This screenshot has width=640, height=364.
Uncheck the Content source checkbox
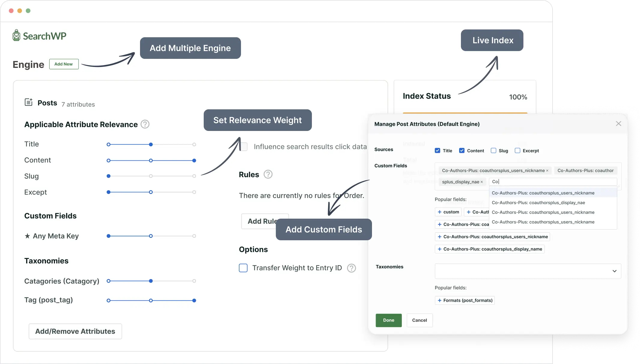coord(462,150)
